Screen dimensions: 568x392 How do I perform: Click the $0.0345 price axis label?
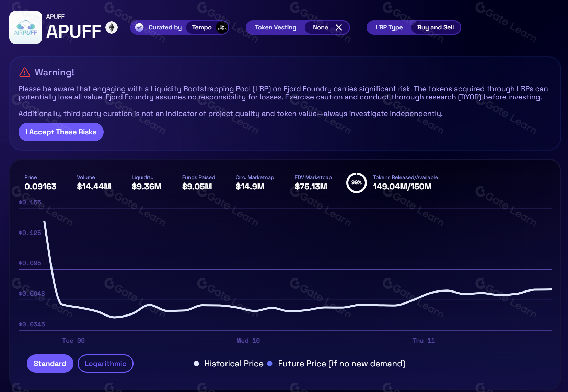tap(32, 324)
